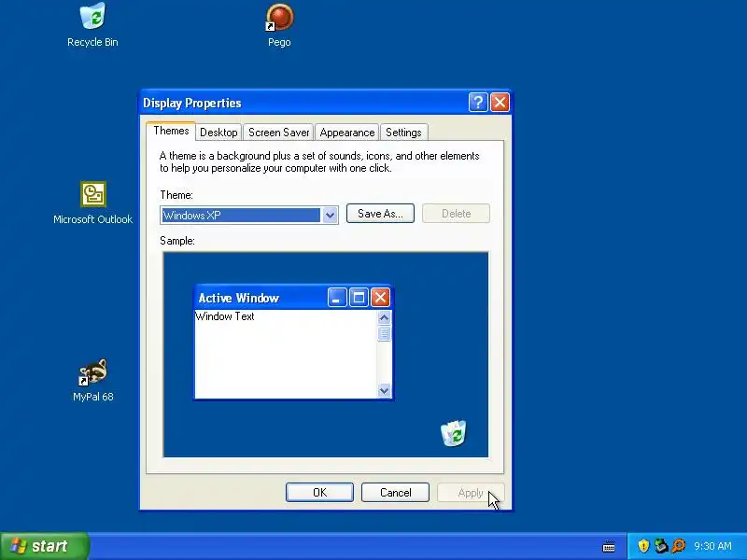Click the sample window scrollbar thumb
The width and height of the screenshot is (747, 560).
pos(384,333)
